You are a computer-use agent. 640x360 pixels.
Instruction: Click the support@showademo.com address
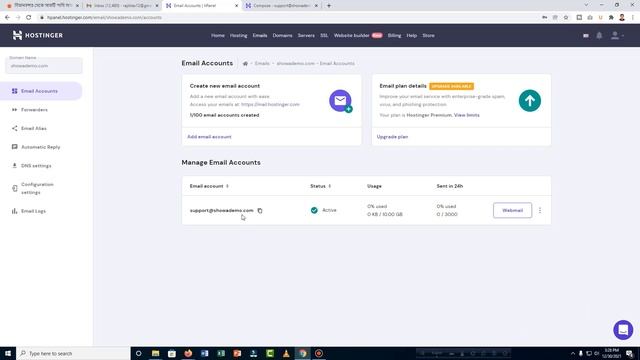click(x=222, y=211)
